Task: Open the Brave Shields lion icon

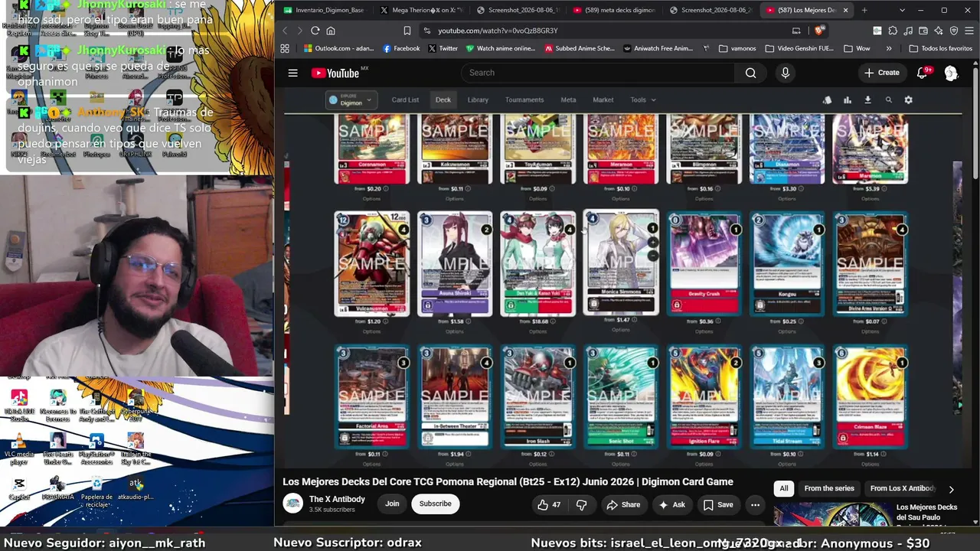Action: click(x=819, y=31)
